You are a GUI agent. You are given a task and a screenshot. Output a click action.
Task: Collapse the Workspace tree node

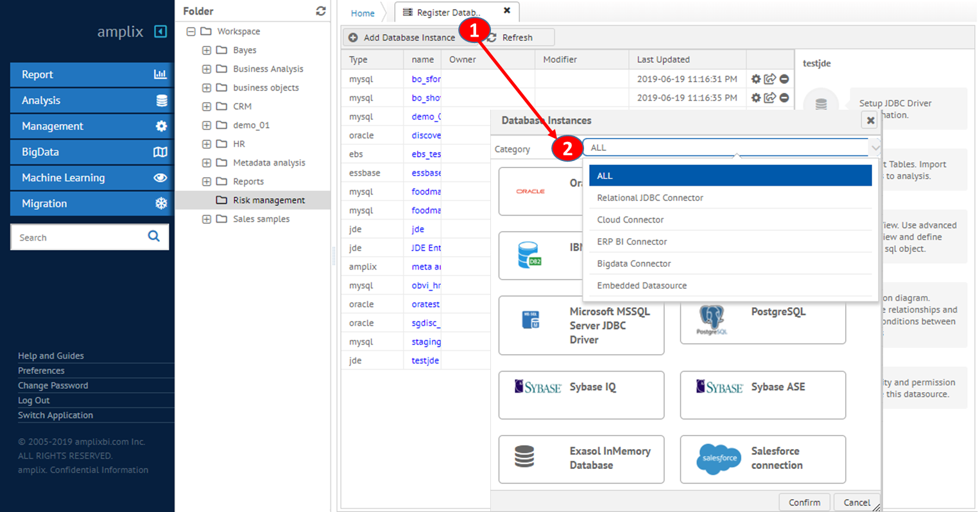coord(191,31)
